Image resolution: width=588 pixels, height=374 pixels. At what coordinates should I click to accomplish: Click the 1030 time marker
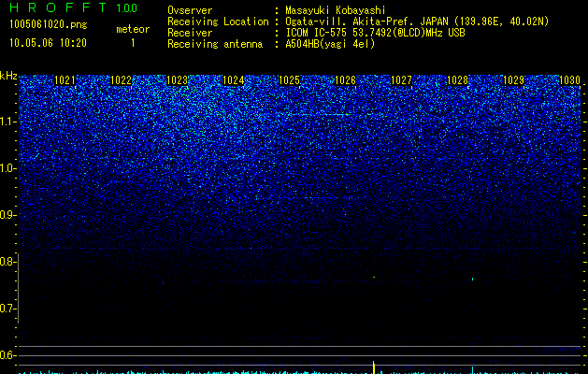tap(569, 80)
